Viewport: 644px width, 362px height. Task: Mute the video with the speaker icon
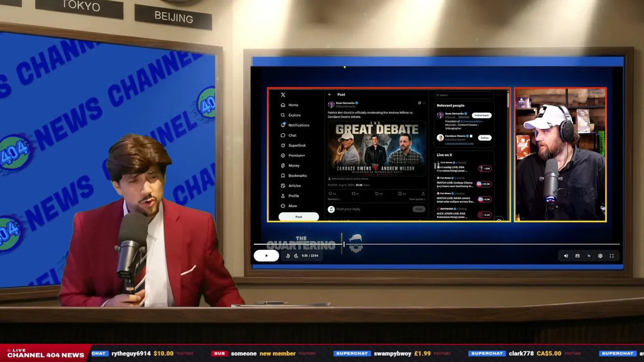[566, 256]
